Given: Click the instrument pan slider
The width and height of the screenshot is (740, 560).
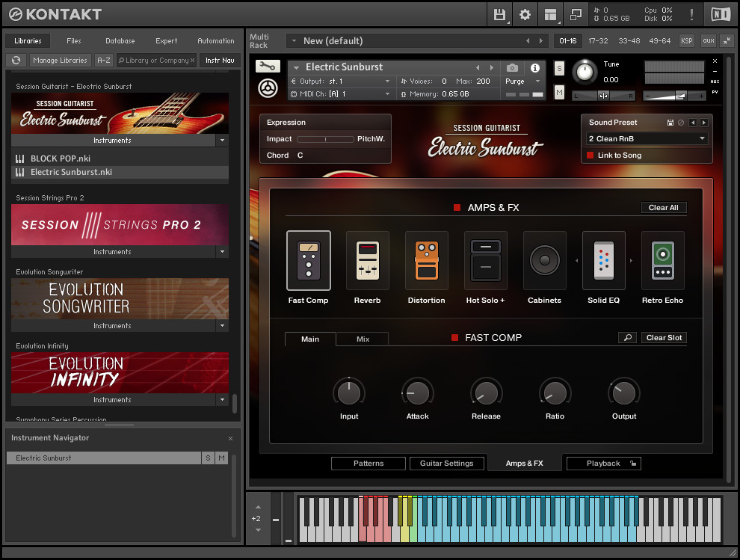Looking at the screenshot, I should pos(603,96).
